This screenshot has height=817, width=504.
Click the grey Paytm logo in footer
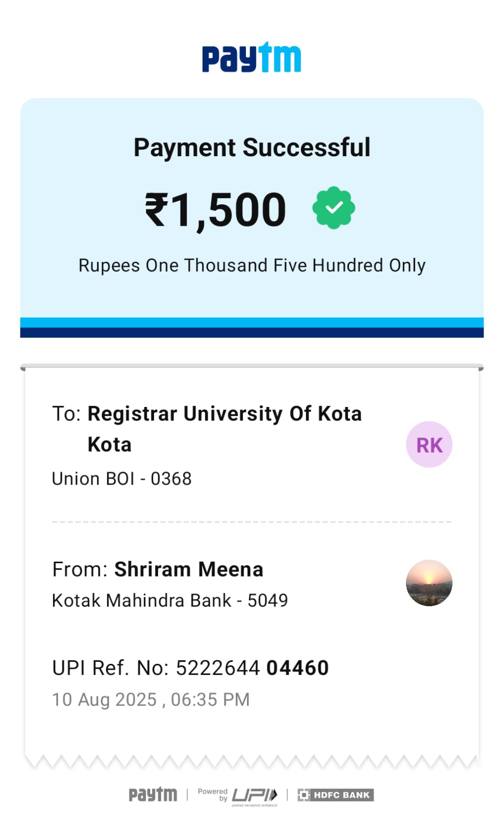tap(153, 795)
